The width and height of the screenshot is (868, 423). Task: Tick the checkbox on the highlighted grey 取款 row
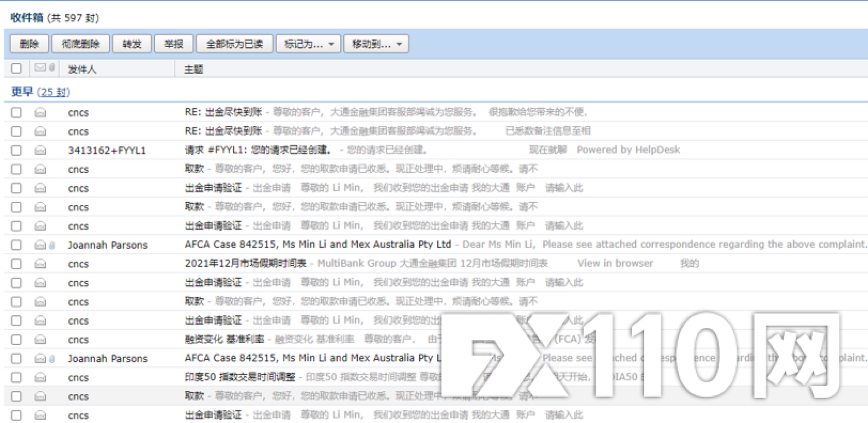point(16,396)
